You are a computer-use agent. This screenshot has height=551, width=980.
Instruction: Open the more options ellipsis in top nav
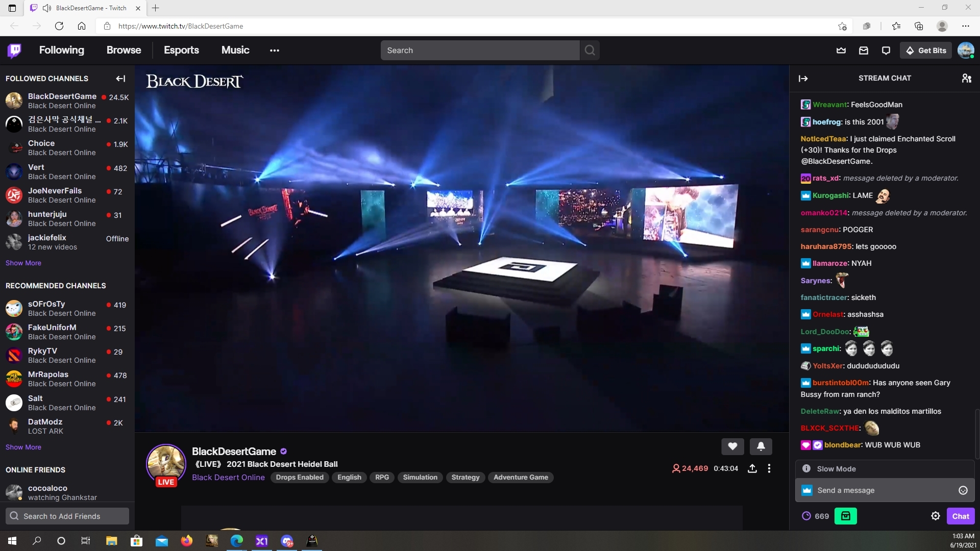point(275,50)
